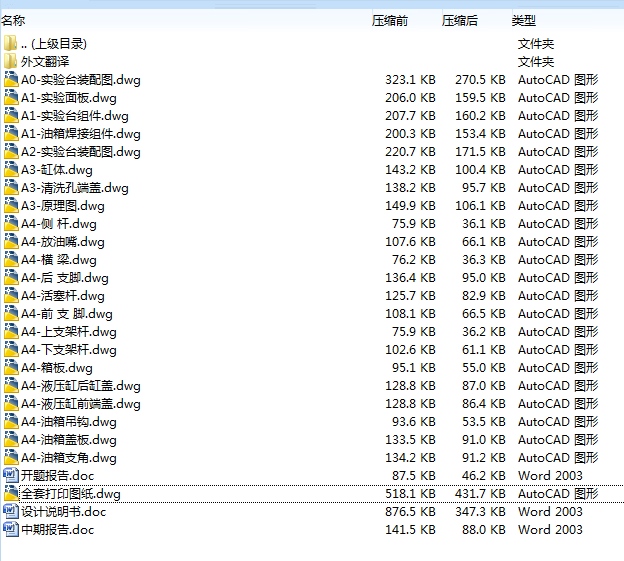Select file name A4-油箱吊钩.dwg
Viewport: 624px width, 561px height.
pos(69,421)
